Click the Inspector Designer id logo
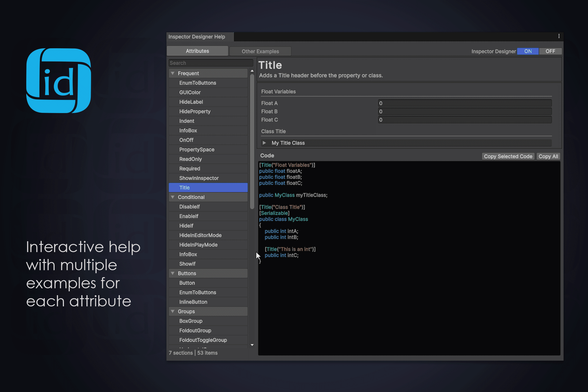The image size is (588, 392). (x=59, y=81)
